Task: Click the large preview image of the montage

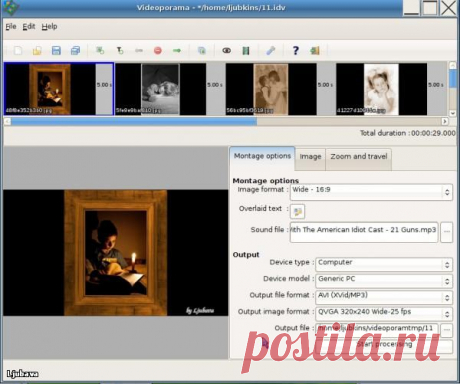Action: tap(116, 253)
